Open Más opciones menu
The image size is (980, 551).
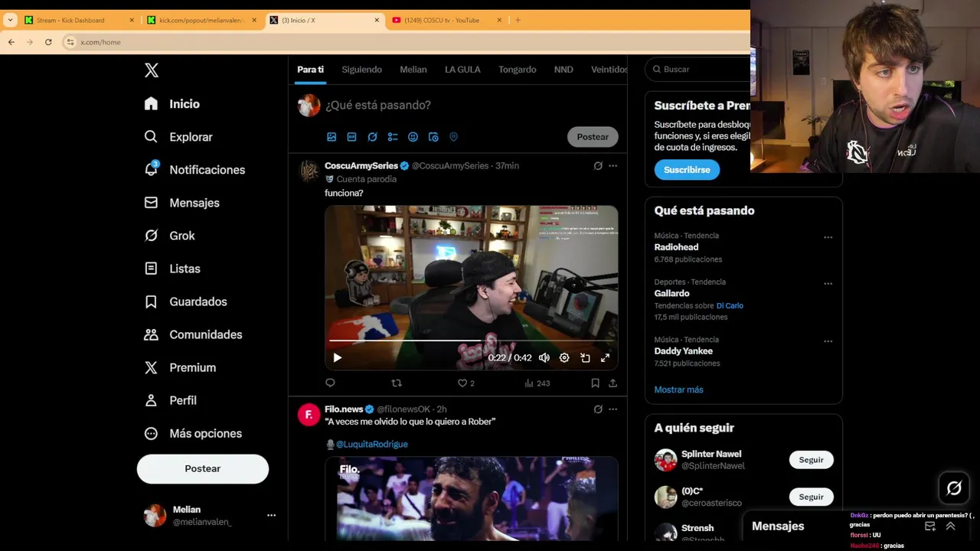pyautogui.click(x=193, y=433)
